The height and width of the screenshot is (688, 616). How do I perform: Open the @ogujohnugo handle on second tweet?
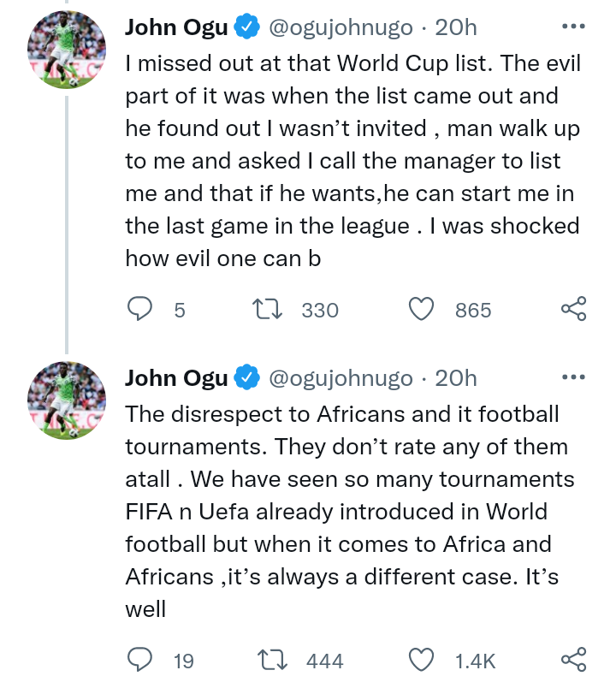341,378
